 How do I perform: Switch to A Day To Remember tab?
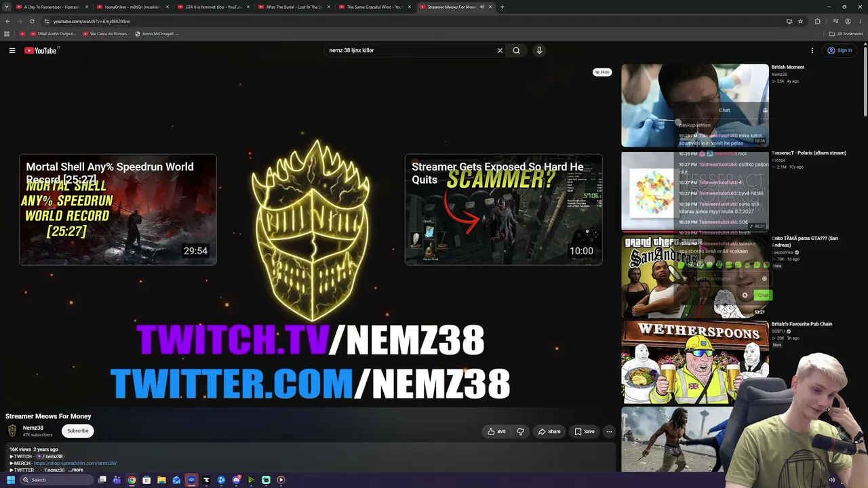(52, 7)
